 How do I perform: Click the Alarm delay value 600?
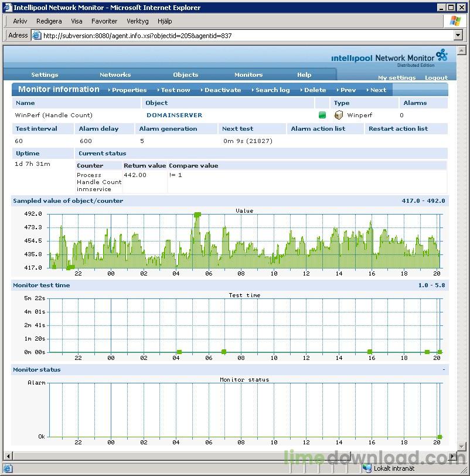click(x=86, y=141)
